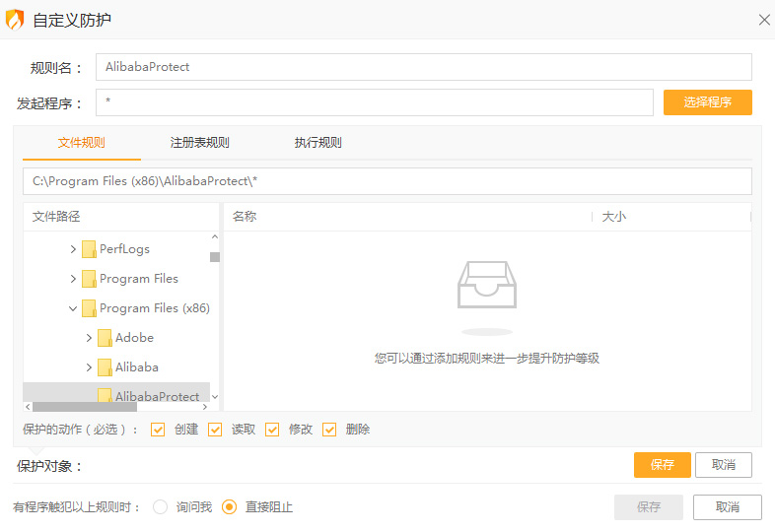Viewport: 775px width, 532px height.
Task: Select the Program Files (x86) row
Action: pyautogui.click(x=116, y=308)
